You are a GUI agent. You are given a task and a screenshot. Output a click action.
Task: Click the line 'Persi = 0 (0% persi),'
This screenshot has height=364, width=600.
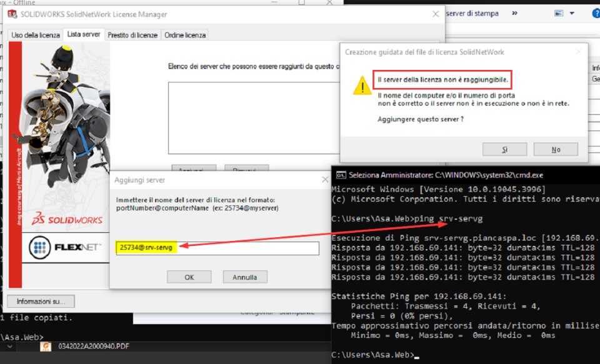[402, 316]
